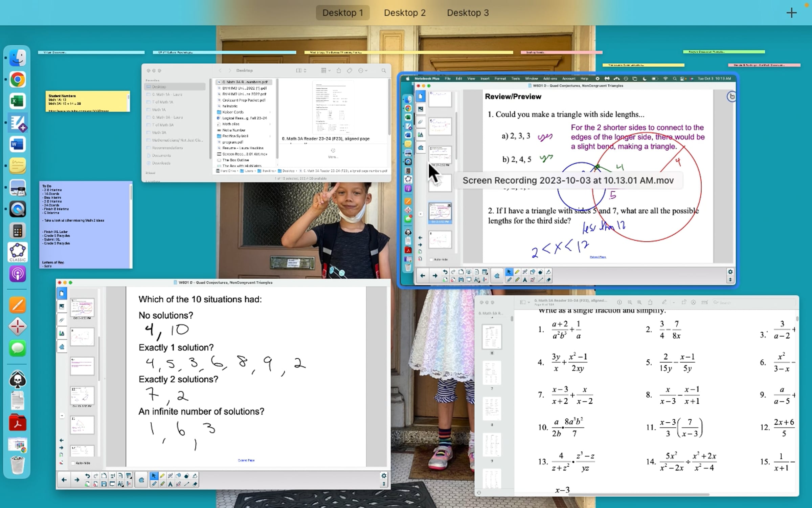The height and width of the screenshot is (508, 812).
Task: Click the Undo arrow in bottom-left Notebook toolbar
Action: 87,476
